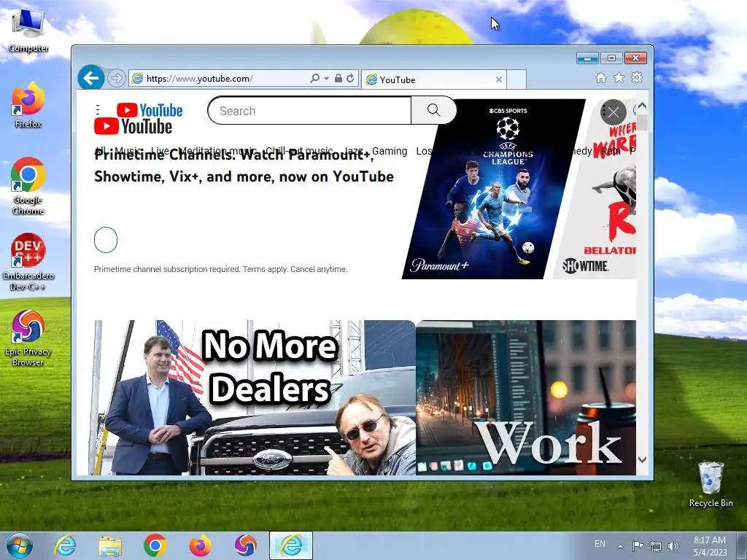747x560 pixels.
Task: Open Favorites with the star icon
Action: pos(619,77)
